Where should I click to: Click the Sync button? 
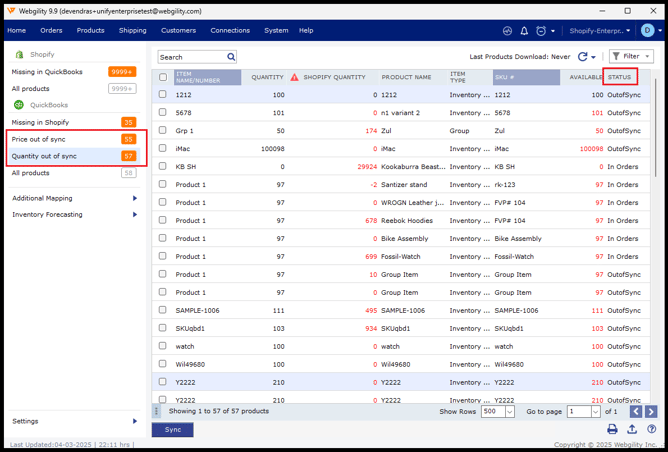172,429
